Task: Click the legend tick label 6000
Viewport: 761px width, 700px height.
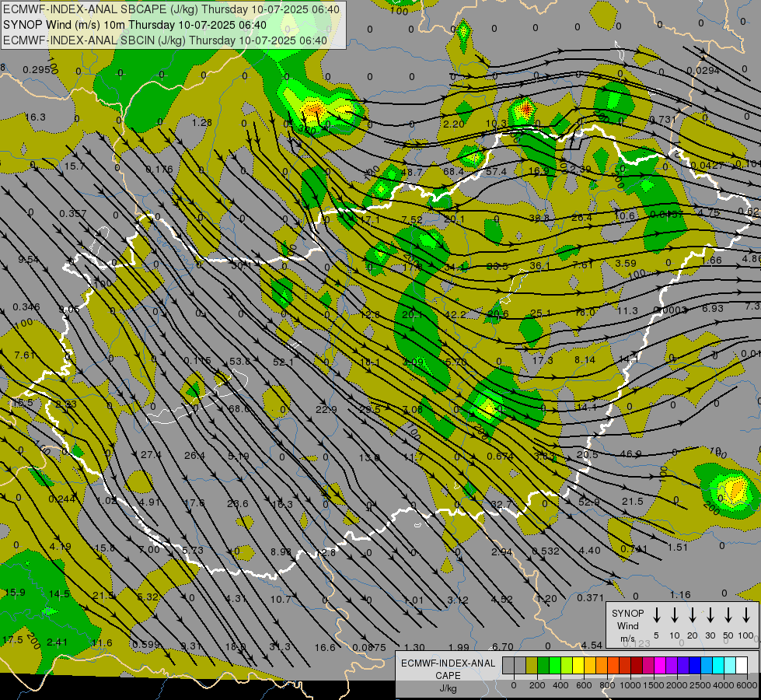Action: click(747, 685)
